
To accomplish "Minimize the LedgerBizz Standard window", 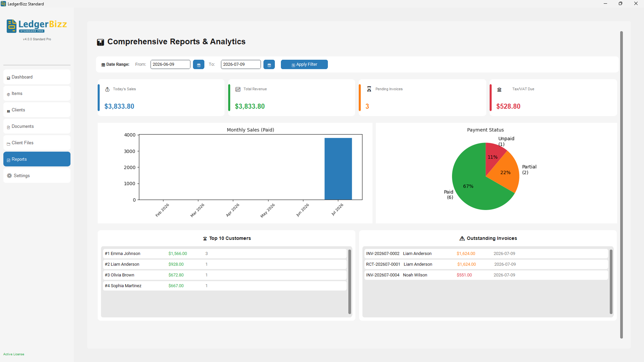I will (605, 4).
